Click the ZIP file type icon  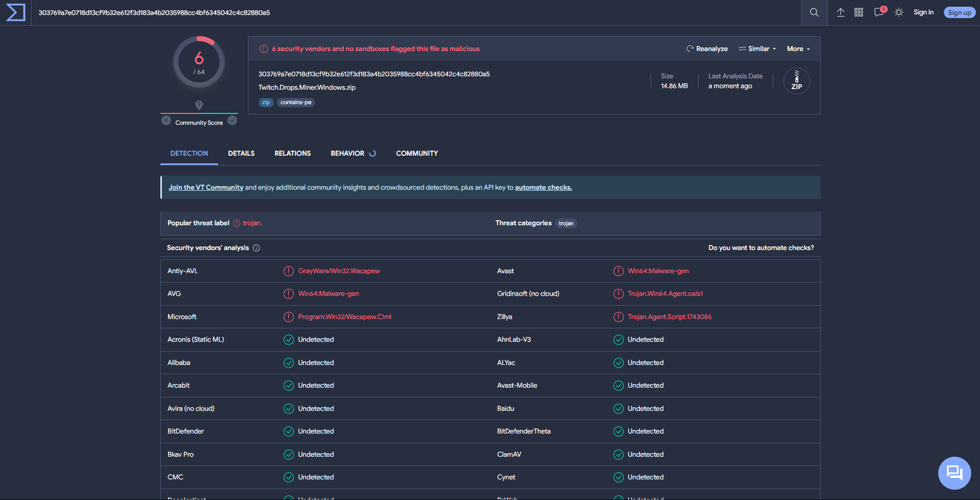tap(796, 80)
